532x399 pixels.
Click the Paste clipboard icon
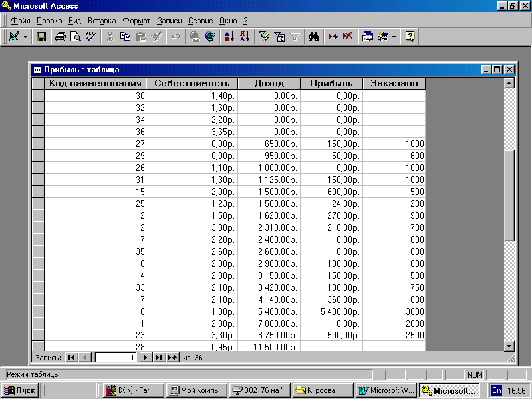coord(141,37)
